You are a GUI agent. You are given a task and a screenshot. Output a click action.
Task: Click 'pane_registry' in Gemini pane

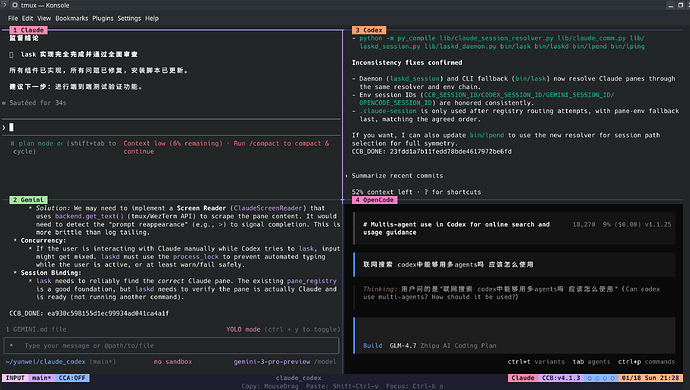(312, 281)
